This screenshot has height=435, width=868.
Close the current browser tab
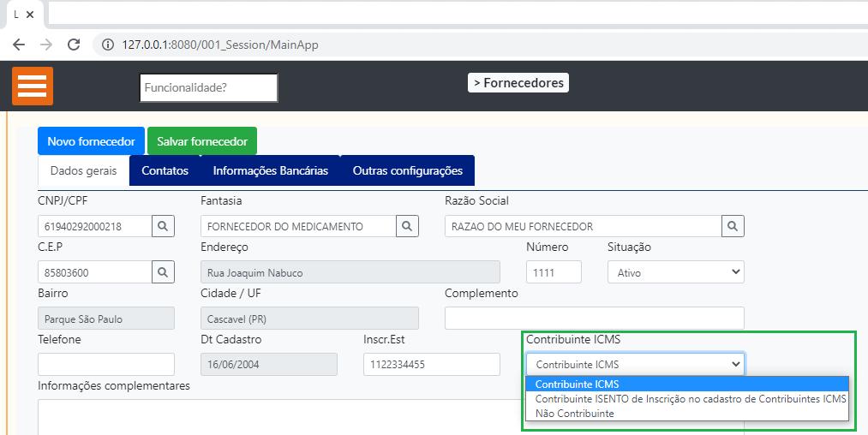pyautogui.click(x=30, y=15)
